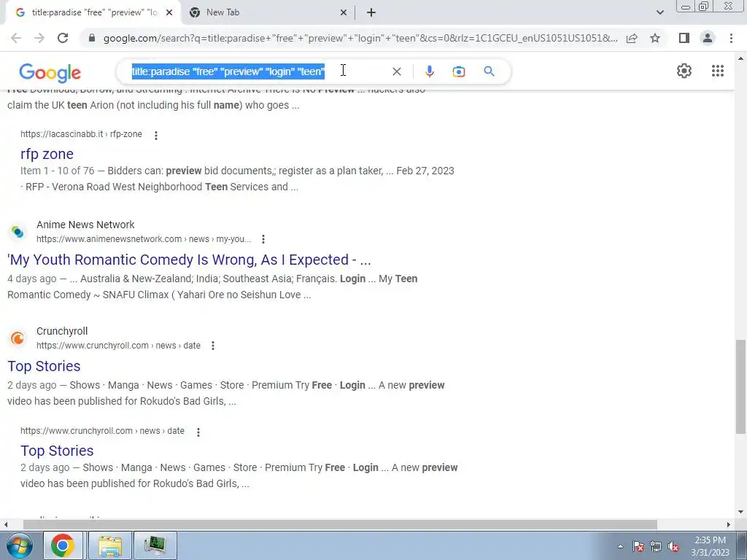Open a new browser tab
The height and width of the screenshot is (560, 747).
point(371,12)
